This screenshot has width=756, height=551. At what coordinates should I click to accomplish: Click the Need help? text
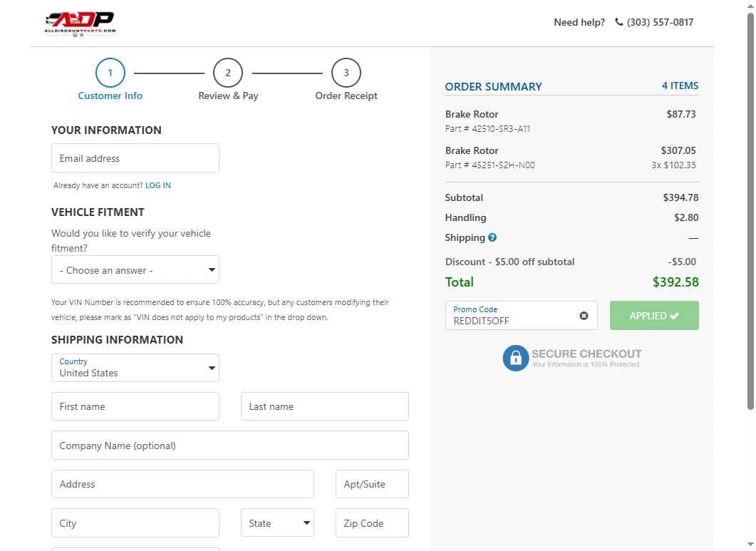[x=579, y=22]
